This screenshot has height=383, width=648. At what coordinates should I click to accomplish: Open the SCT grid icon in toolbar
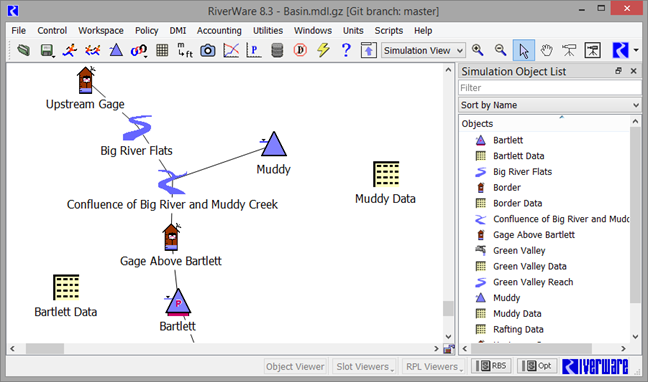coord(162,50)
